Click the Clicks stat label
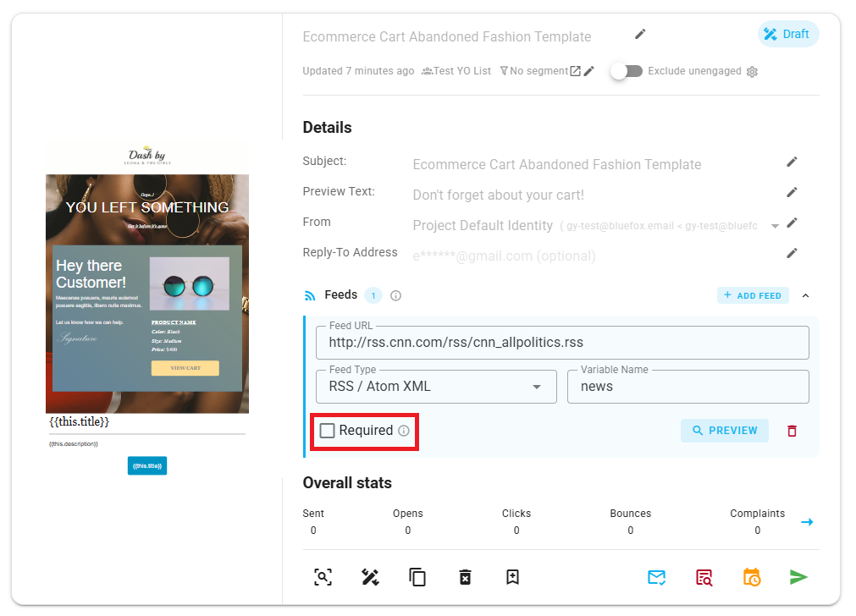 point(516,514)
